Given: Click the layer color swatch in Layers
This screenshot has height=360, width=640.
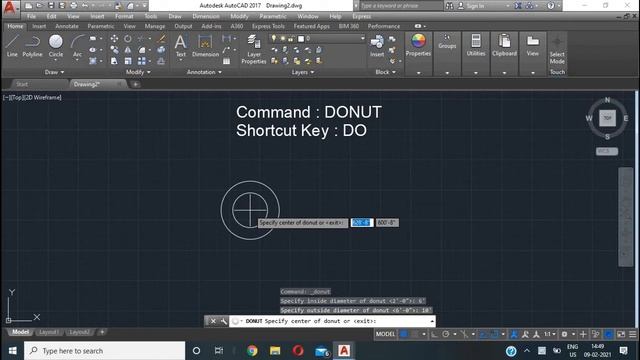Looking at the screenshot, I should 301,39.
